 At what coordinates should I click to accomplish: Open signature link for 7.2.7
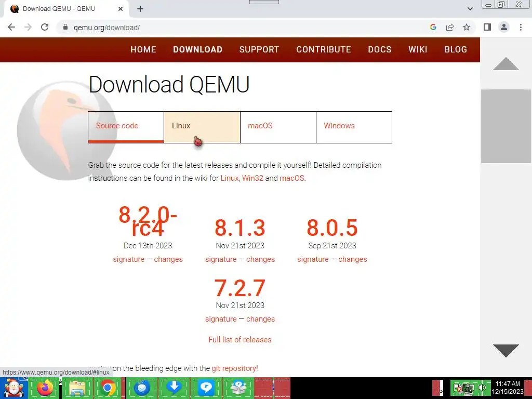[221, 319]
